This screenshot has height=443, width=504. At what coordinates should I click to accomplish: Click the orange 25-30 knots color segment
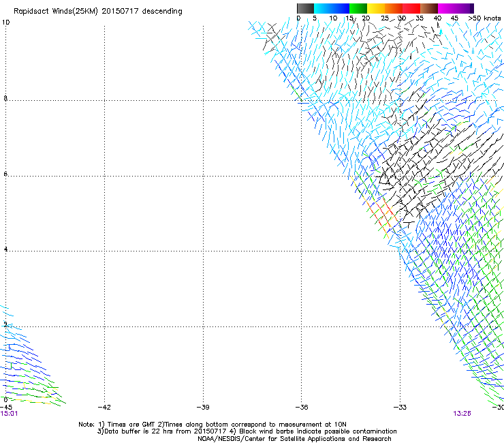point(394,8)
